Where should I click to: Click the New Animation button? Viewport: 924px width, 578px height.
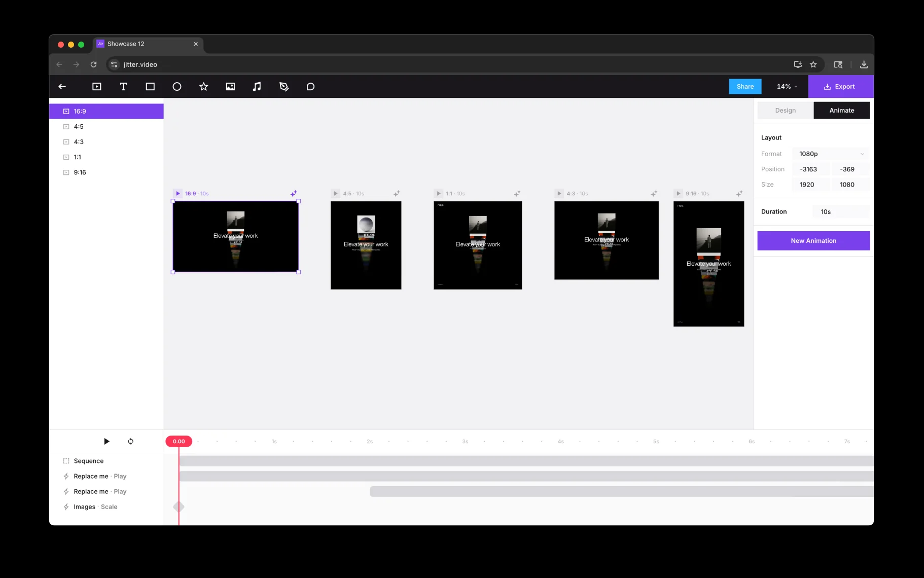point(813,241)
